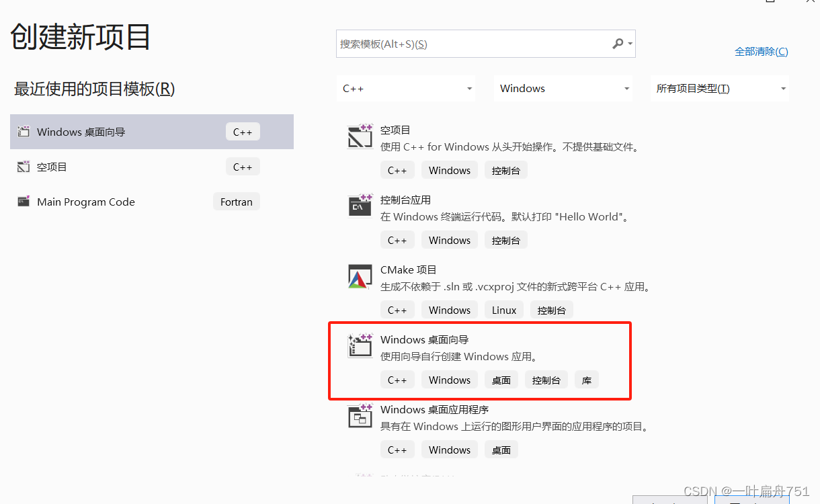Click the 控制台应用 template icon
820x504 pixels.
pyautogui.click(x=360, y=206)
